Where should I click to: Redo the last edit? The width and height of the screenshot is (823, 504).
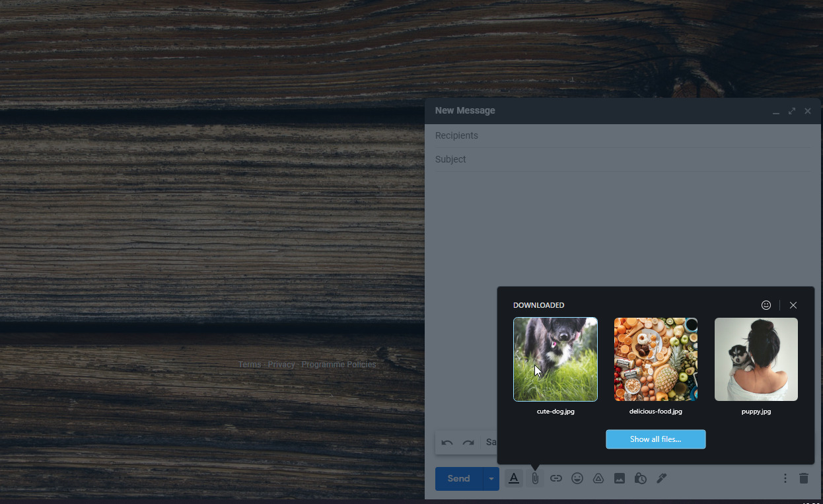coord(468,442)
